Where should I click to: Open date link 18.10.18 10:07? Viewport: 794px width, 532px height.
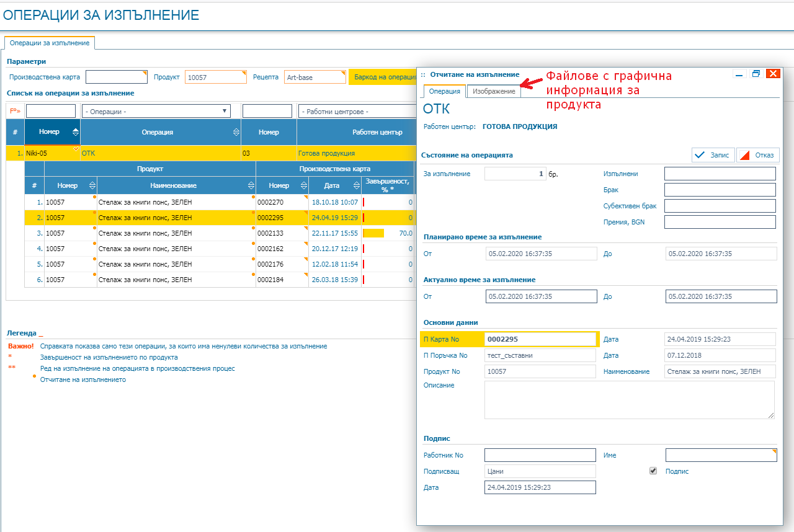pyautogui.click(x=334, y=202)
